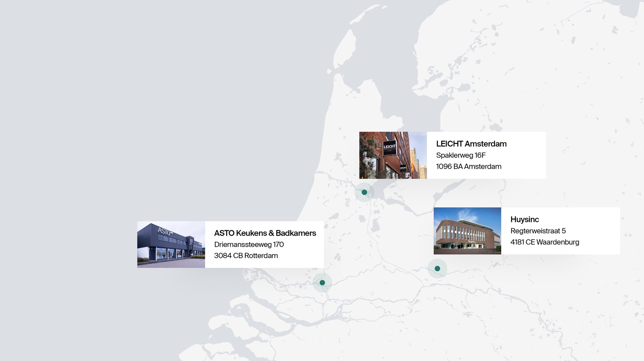This screenshot has width=644, height=361.
Task: Click the Waardenburg map location marker
Action: point(437,269)
